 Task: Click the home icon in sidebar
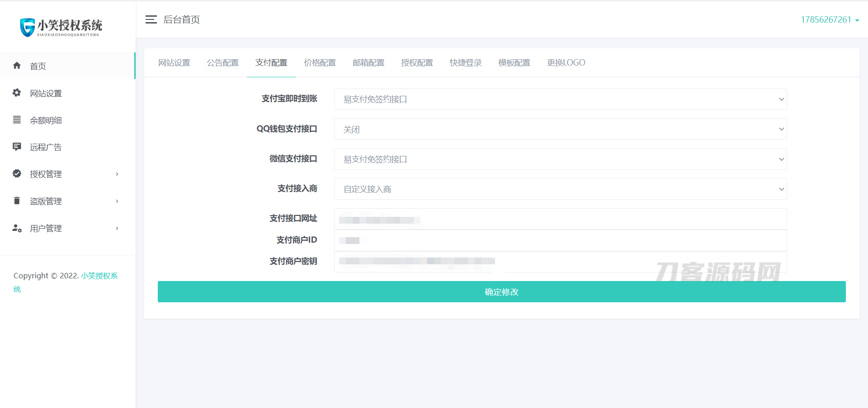click(x=17, y=66)
